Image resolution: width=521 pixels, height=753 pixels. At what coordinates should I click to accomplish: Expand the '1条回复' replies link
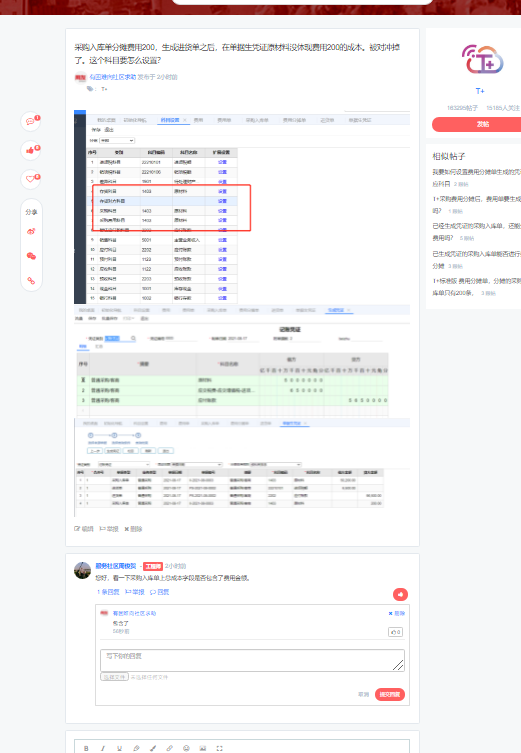tap(108, 592)
